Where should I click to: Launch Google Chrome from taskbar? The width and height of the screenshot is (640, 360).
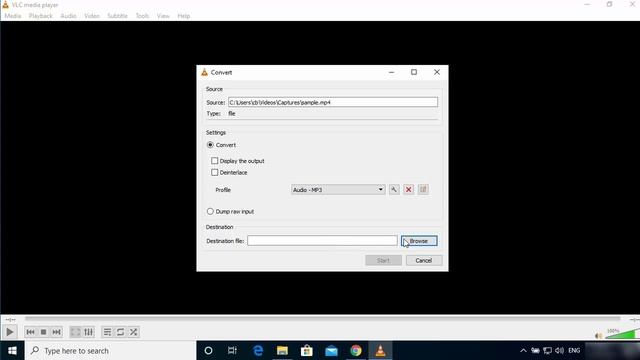coord(356,351)
